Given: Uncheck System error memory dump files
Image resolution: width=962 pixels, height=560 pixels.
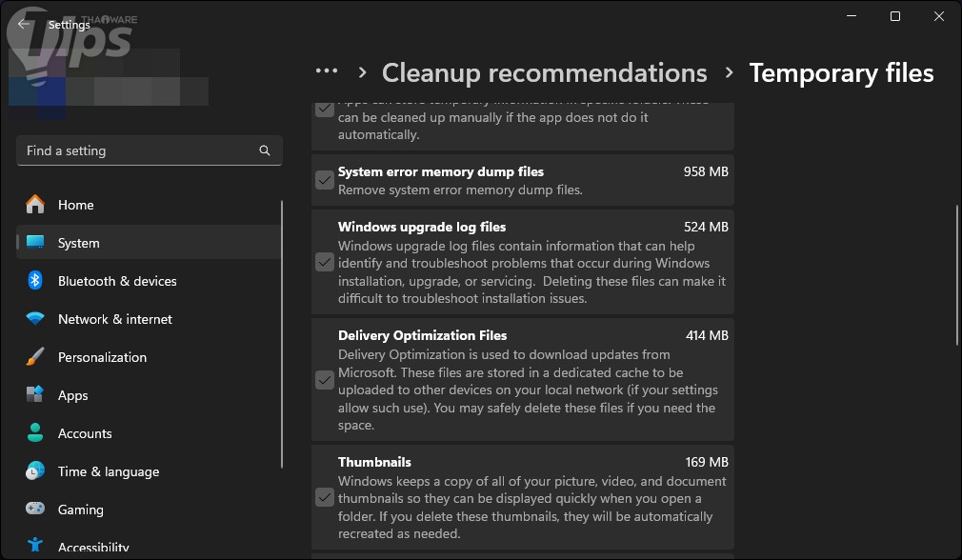Looking at the screenshot, I should click(325, 180).
